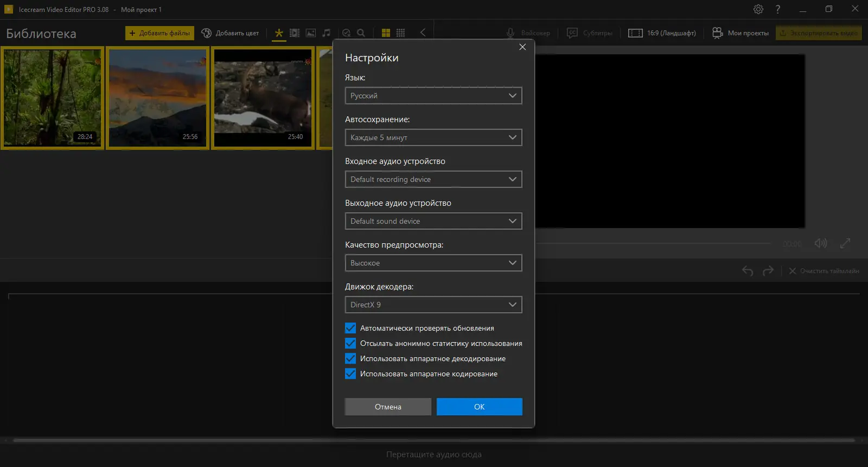Toggle hardware decoding checkbox
Screen dimensions: 868x467
[350, 358]
